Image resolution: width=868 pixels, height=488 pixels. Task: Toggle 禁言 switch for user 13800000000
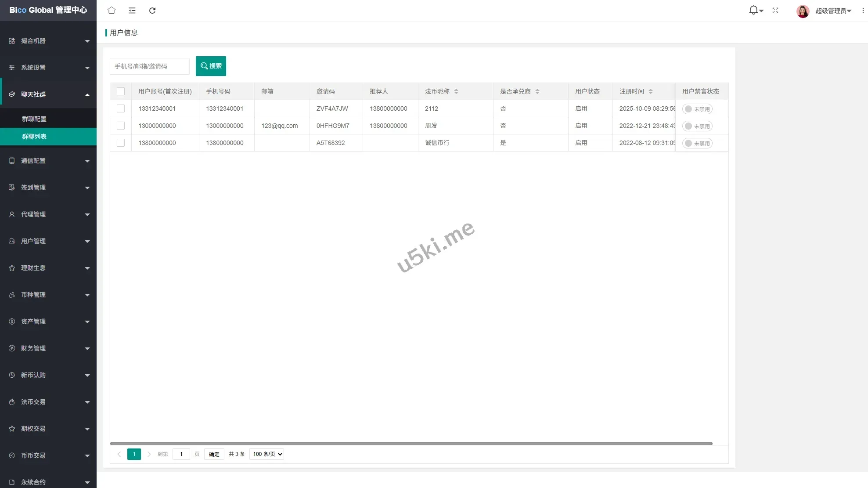(697, 143)
